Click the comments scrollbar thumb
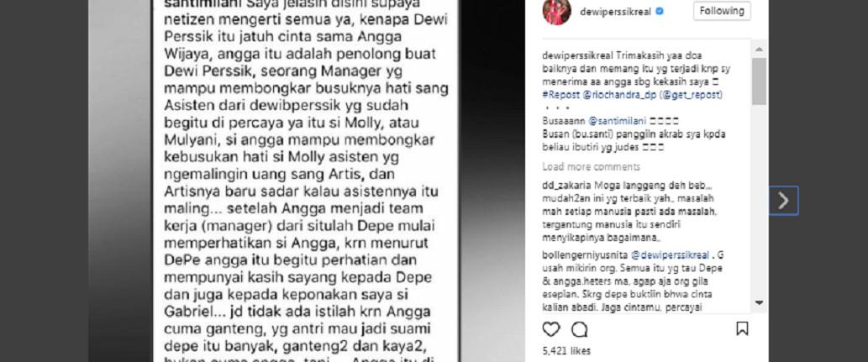 tap(759, 81)
